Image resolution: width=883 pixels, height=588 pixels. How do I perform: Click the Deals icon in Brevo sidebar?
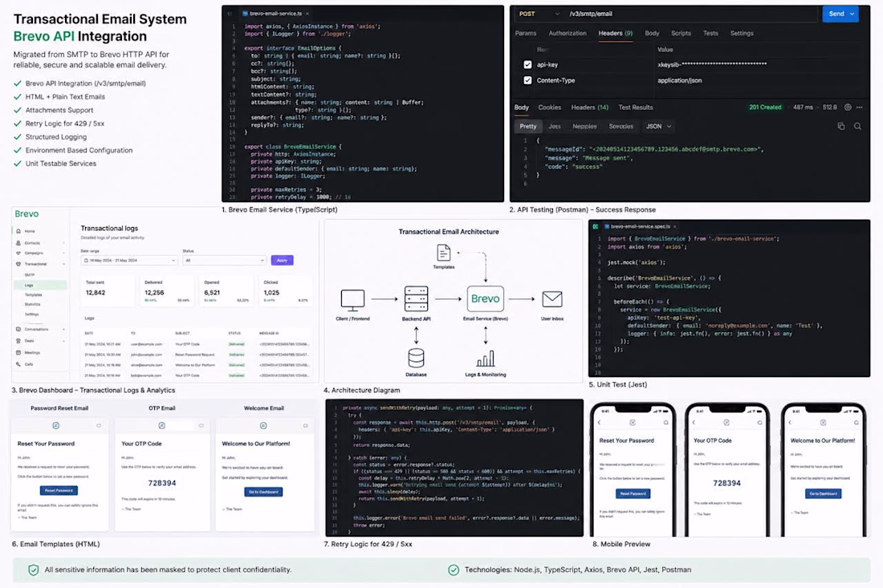(x=18, y=341)
